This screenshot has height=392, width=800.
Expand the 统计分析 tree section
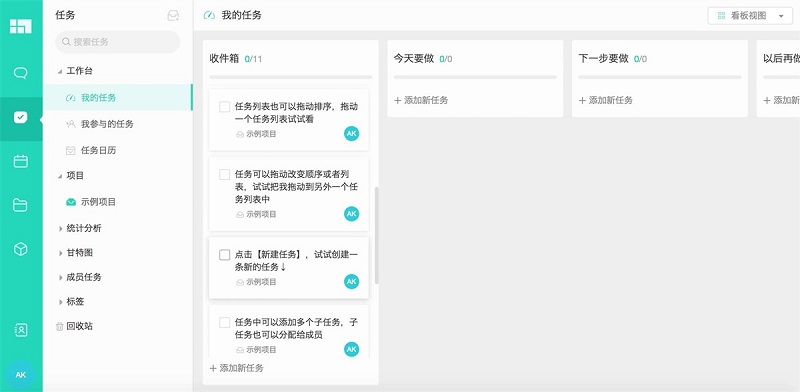(61, 229)
